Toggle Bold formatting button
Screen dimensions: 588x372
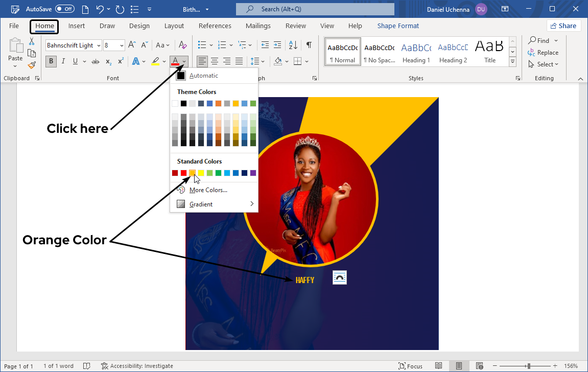[51, 61]
